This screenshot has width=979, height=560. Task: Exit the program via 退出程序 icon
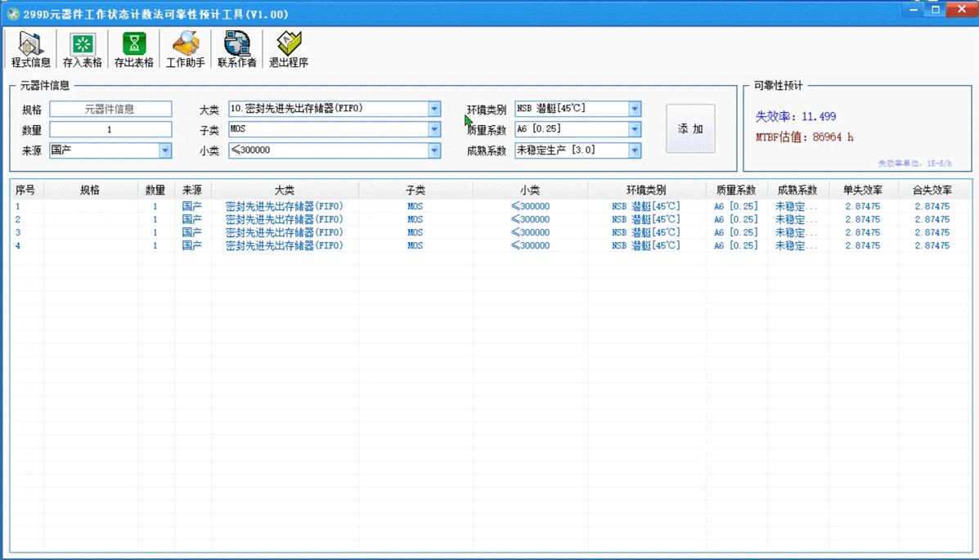pyautogui.click(x=287, y=49)
